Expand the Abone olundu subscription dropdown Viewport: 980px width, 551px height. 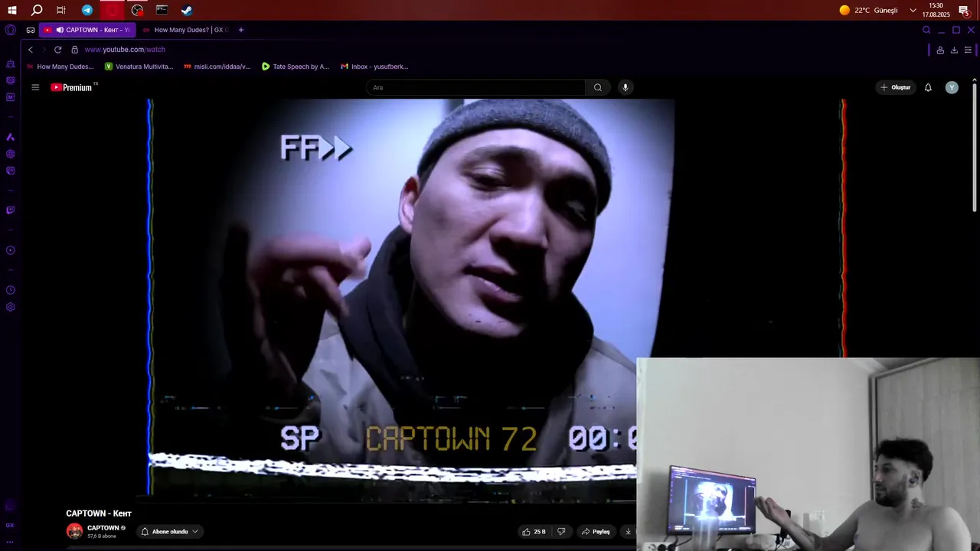[x=170, y=531]
